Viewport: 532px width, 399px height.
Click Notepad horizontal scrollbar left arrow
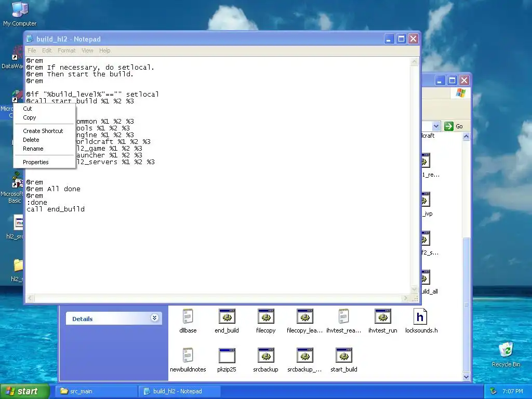tap(30, 298)
